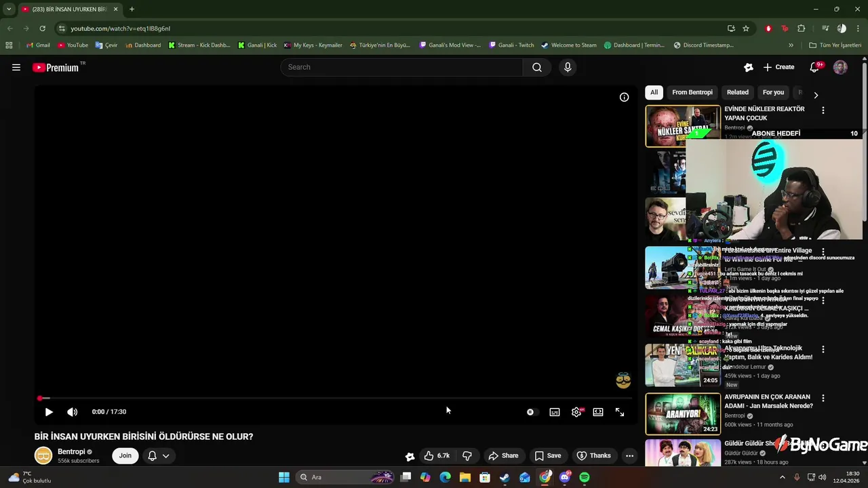The width and height of the screenshot is (868, 488).
Task: Mute the video volume
Action: pos(73,412)
